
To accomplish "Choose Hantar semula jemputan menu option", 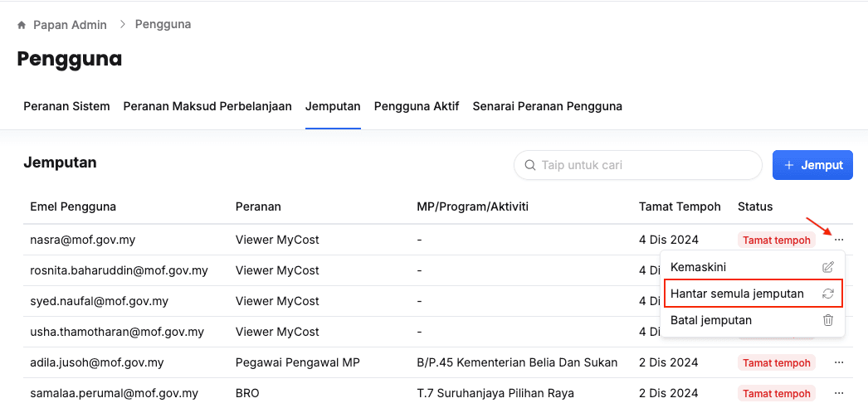I will pos(737,294).
